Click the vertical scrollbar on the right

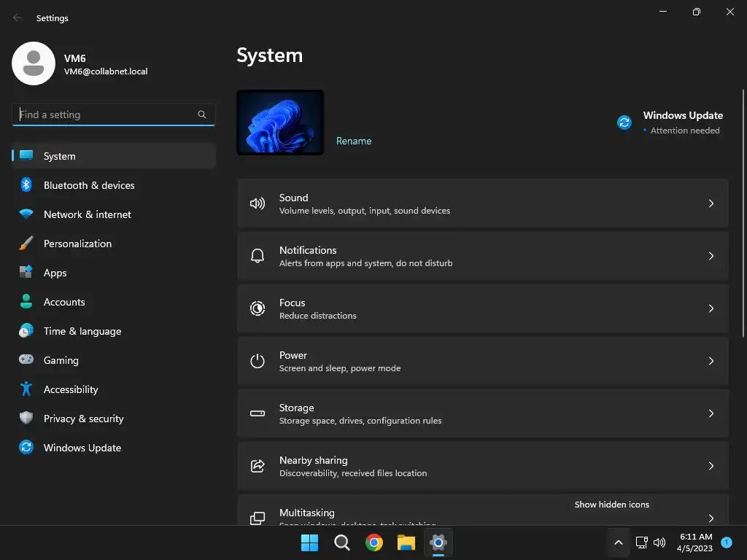click(x=743, y=214)
